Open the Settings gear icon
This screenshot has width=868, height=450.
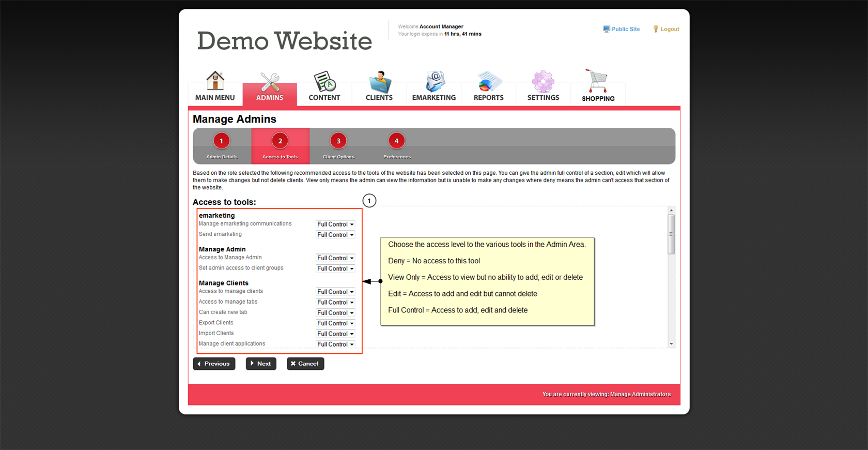click(543, 82)
